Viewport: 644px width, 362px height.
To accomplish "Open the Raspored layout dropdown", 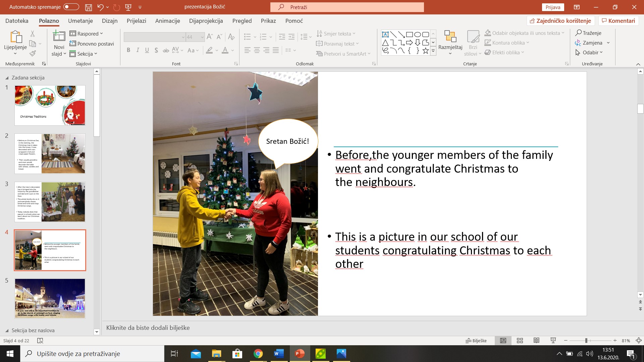I will (x=86, y=34).
